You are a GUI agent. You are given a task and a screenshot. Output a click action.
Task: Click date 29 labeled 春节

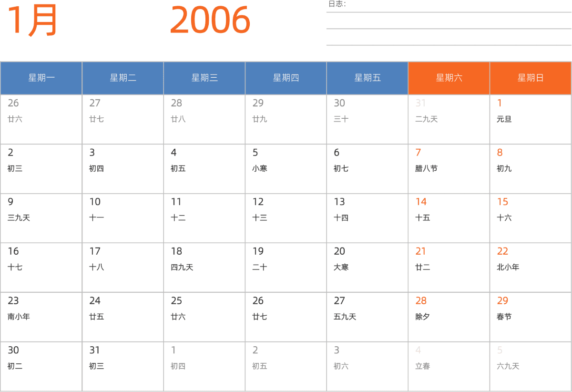click(531, 317)
